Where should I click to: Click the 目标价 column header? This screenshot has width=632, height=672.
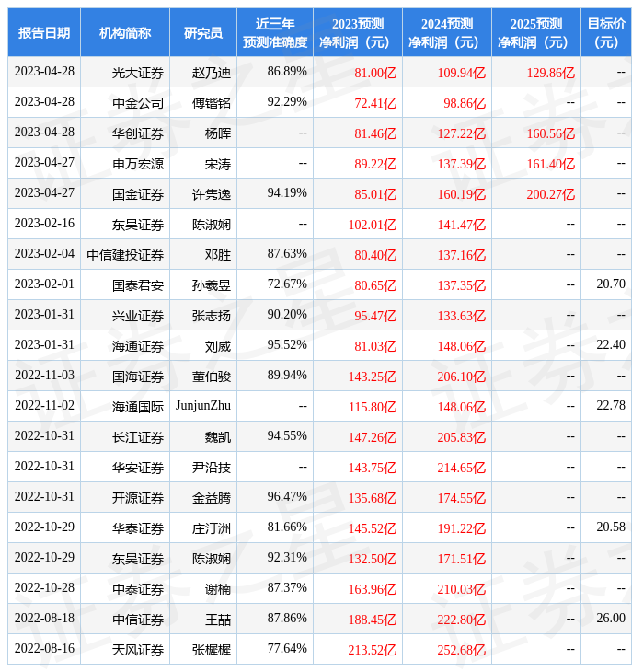pos(606,32)
